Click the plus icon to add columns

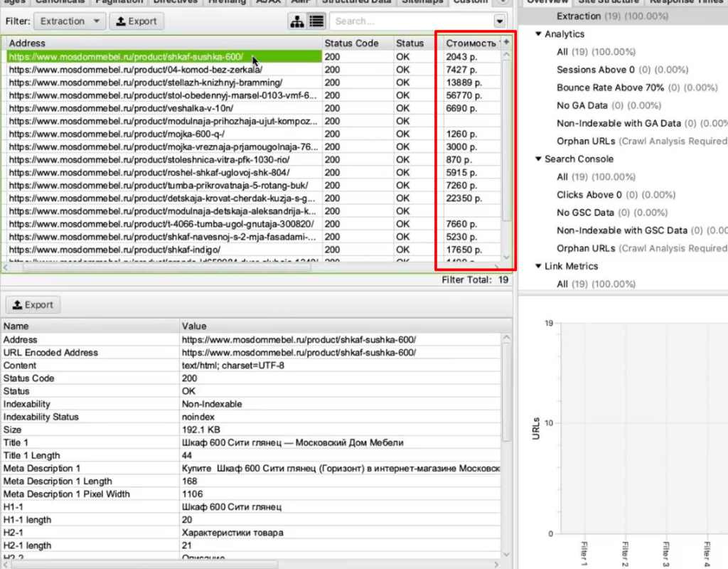pyautogui.click(x=506, y=43)
